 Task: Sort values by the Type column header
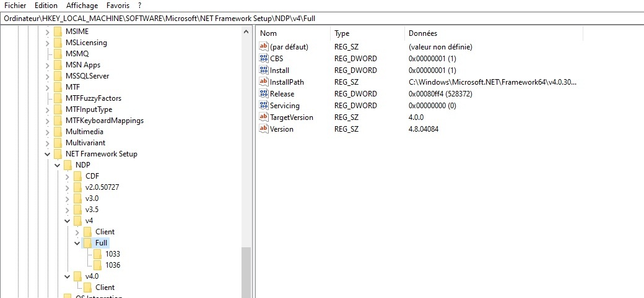click(x=367, y=33)
